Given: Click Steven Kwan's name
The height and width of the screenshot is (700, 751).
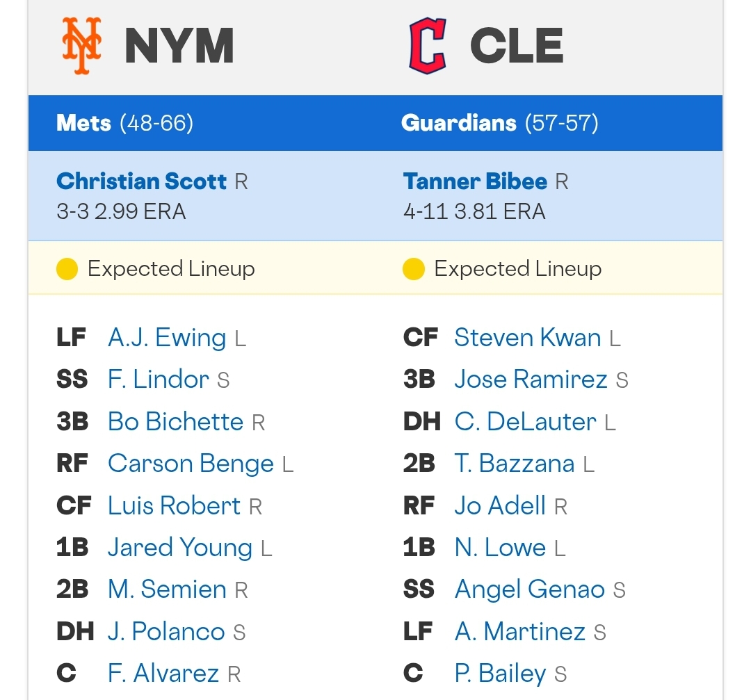Looking at the screenshot, I should (x=528, y=338).
